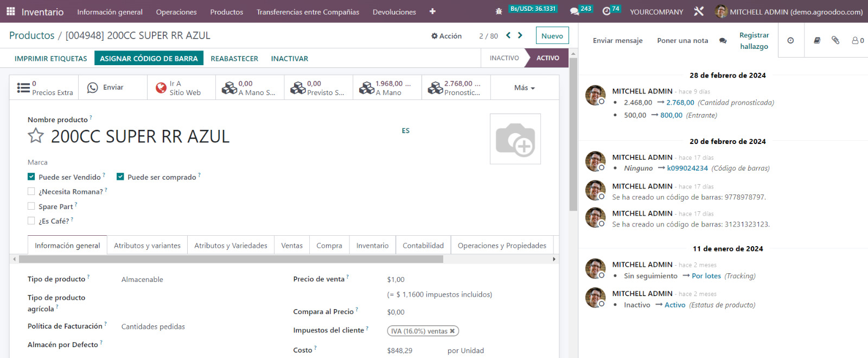Screen dimensions: 868x358
Task: Click the horizontal tabs scrollbar
Action: pyautogui.click(x=231, y=259)
